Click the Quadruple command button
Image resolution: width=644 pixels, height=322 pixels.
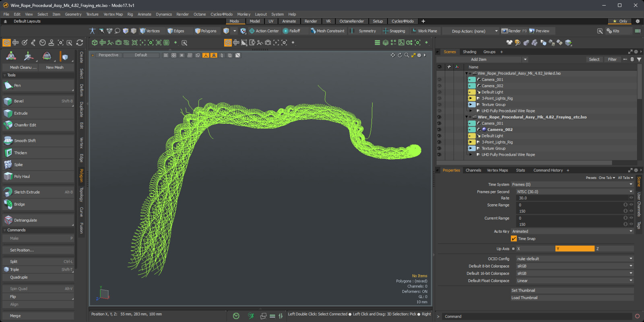(x=38, y=277)
